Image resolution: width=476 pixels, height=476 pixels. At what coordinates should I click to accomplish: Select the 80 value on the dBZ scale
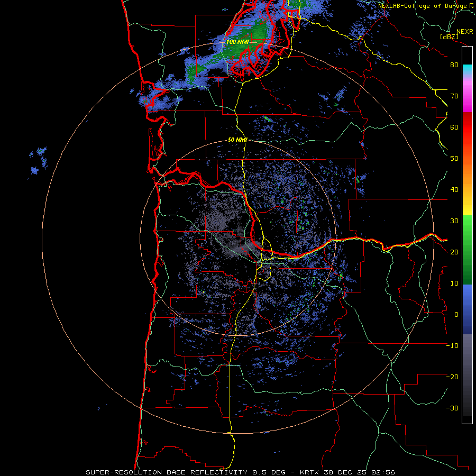tap(454, 65)
